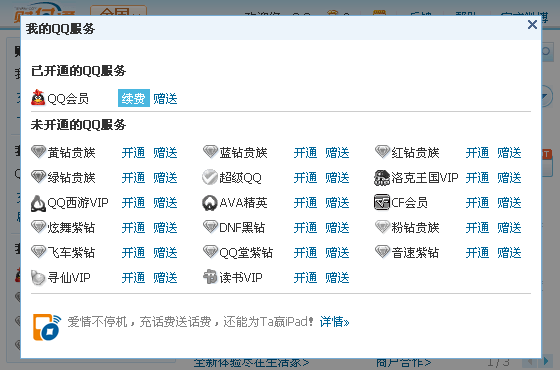
Task: Open 开通 for 飞车紫钻
Action: click(x=133, y=253)
